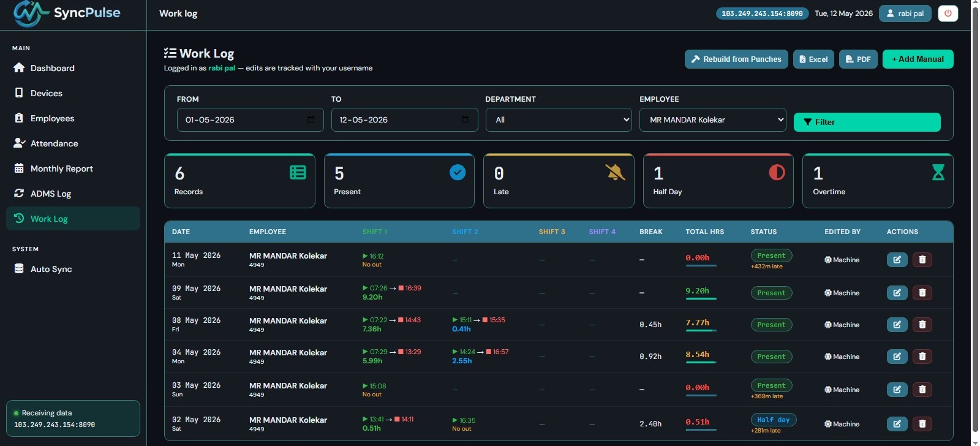
Task: Click the SHIFT 1 column header
Action: click(375, 232)
